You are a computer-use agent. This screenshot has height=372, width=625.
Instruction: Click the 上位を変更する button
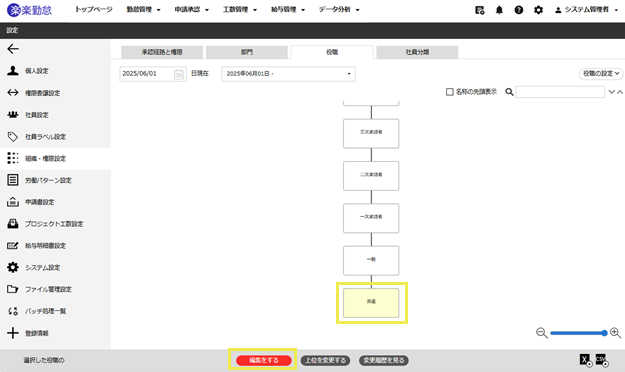click(x=326, y=360)
